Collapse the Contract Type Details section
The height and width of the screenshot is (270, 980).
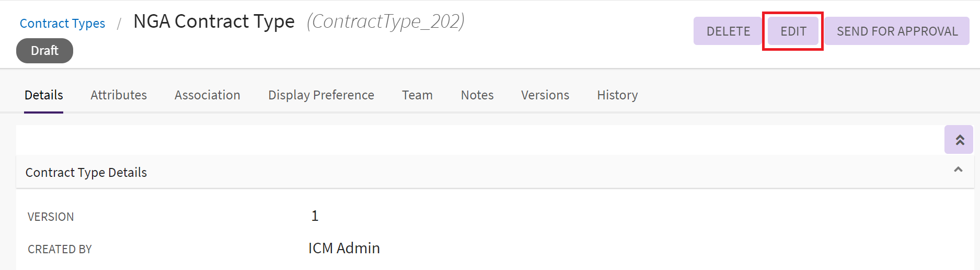tap(958, 170)
